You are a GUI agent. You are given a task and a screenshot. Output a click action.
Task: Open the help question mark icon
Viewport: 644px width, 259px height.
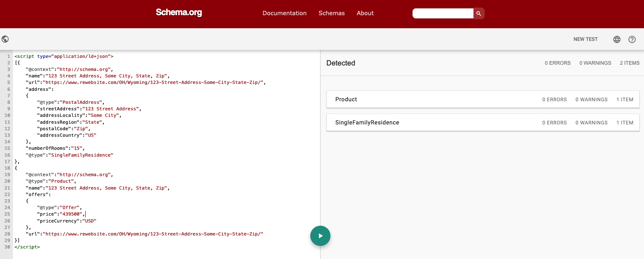pyautogui.click(x=632, y=39)
